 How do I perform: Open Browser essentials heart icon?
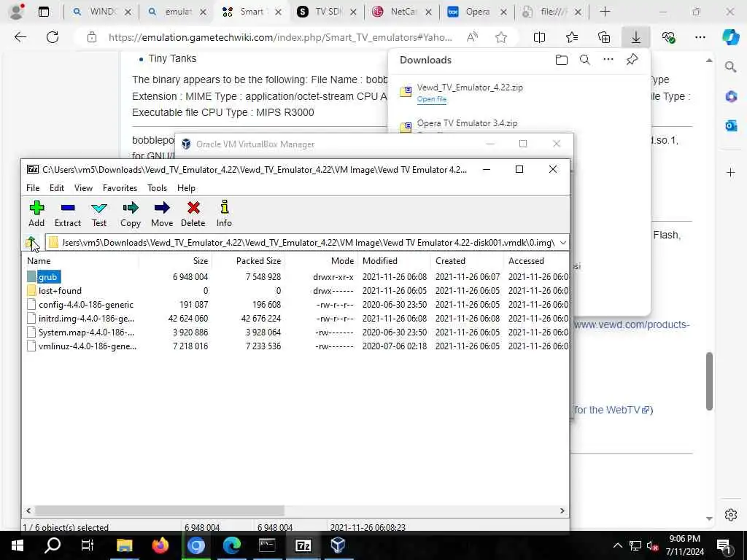(668, 37)
